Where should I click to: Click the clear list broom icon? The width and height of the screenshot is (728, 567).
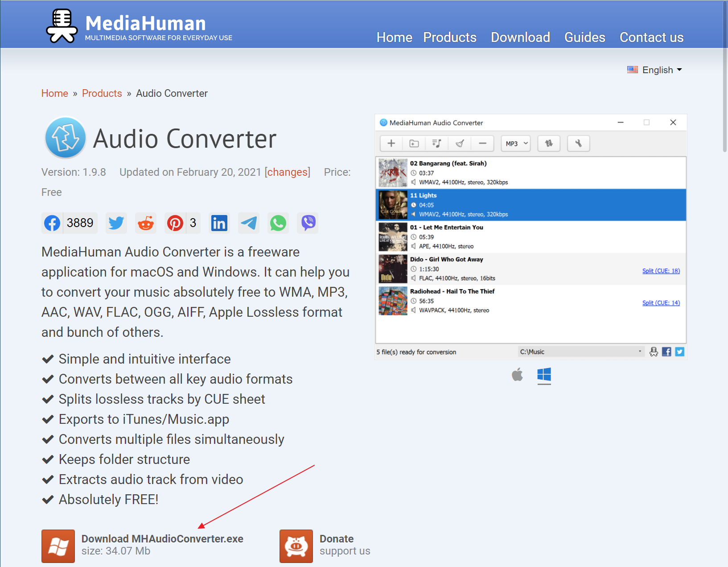[x=460, y=143]
